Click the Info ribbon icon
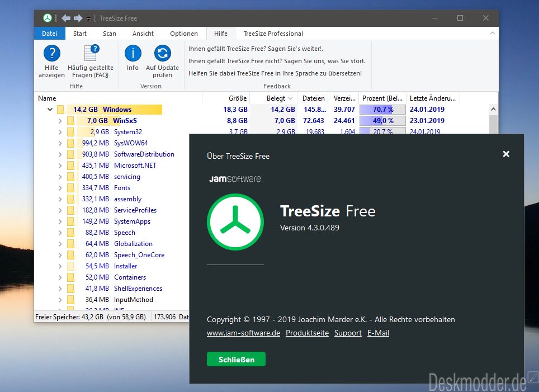This screenshot has width=539, height=392. 133,53
